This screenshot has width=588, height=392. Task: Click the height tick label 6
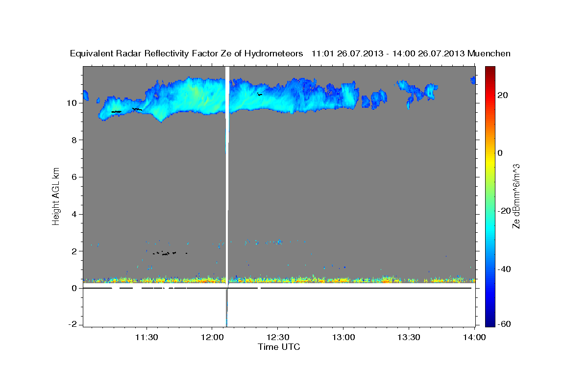click(x=75, y=177)
